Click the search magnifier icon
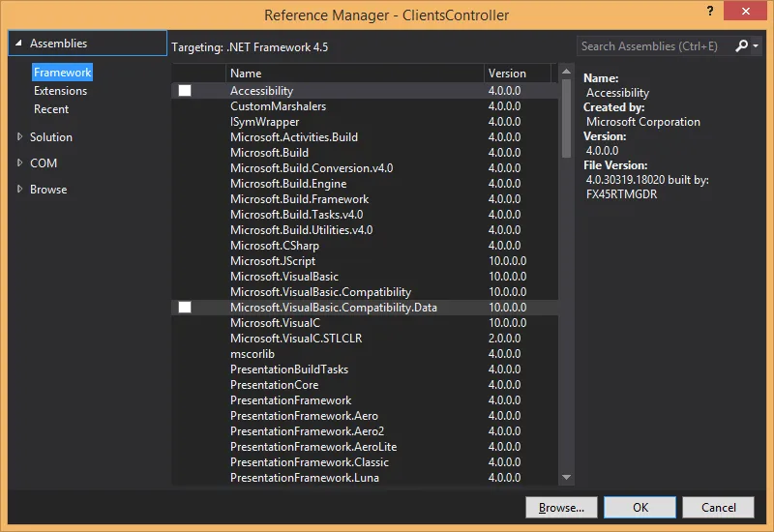This screenshot has width=774, height=532. 741,45
